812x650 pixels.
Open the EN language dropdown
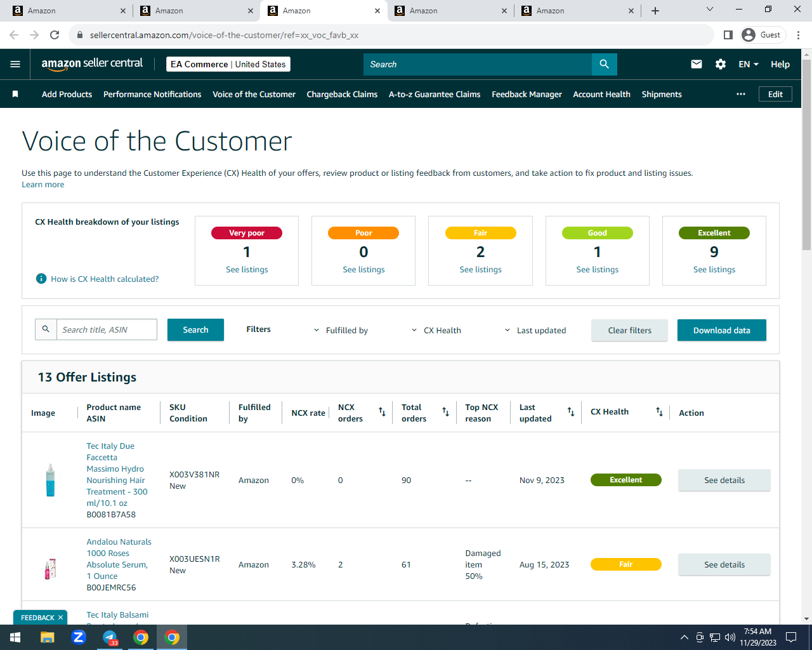(x=749, y=64)
